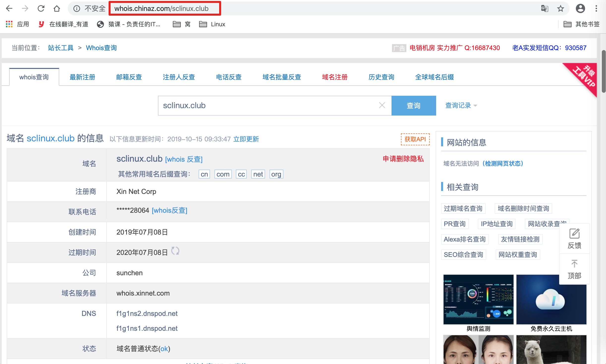Click the 获取API button
This screenshot has height=364, width=606.
point(415,139)
